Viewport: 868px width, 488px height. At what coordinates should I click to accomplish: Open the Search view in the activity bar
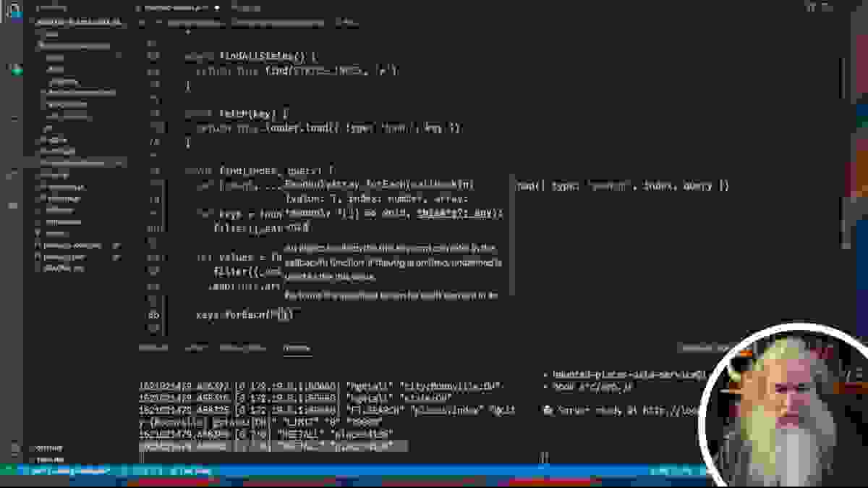(16, 69)
